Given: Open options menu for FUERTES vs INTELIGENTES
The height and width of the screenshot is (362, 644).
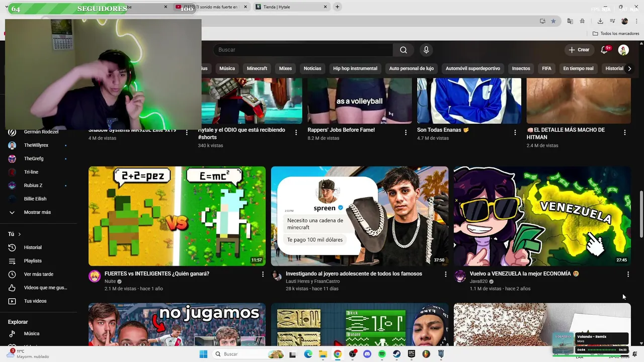Looking at the screenshot, I should tap(263, 274).
